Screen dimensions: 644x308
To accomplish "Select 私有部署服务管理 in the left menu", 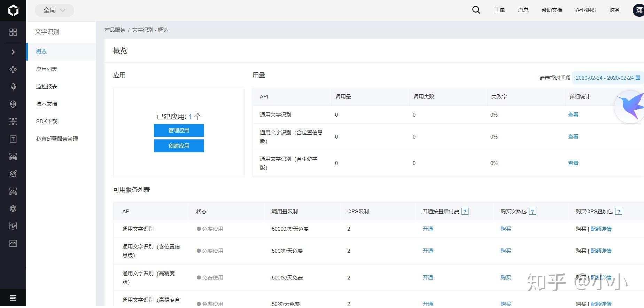I will (x=61, y=139).
